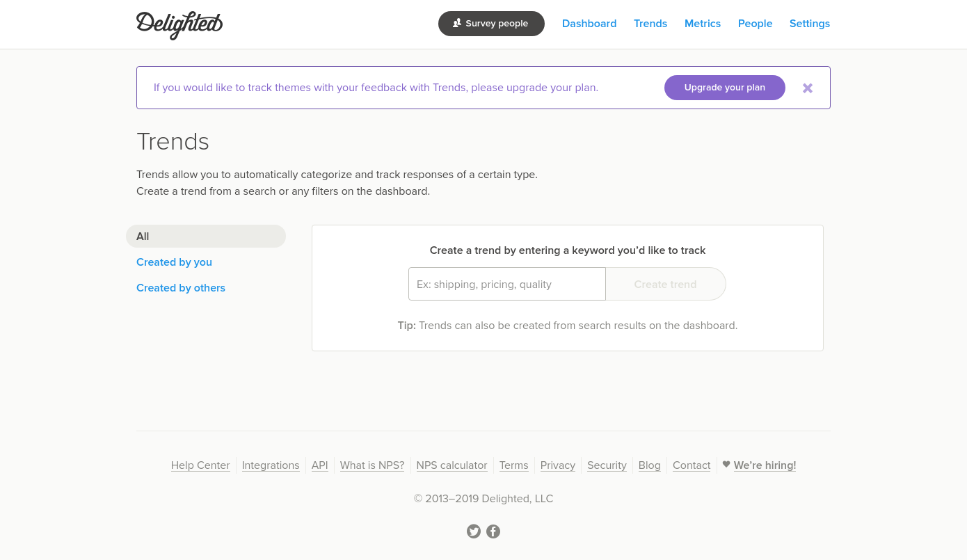Screen dimensions: 967x560
Task: Go to the Dashboard nav item
Action: [x=589, y=24]
